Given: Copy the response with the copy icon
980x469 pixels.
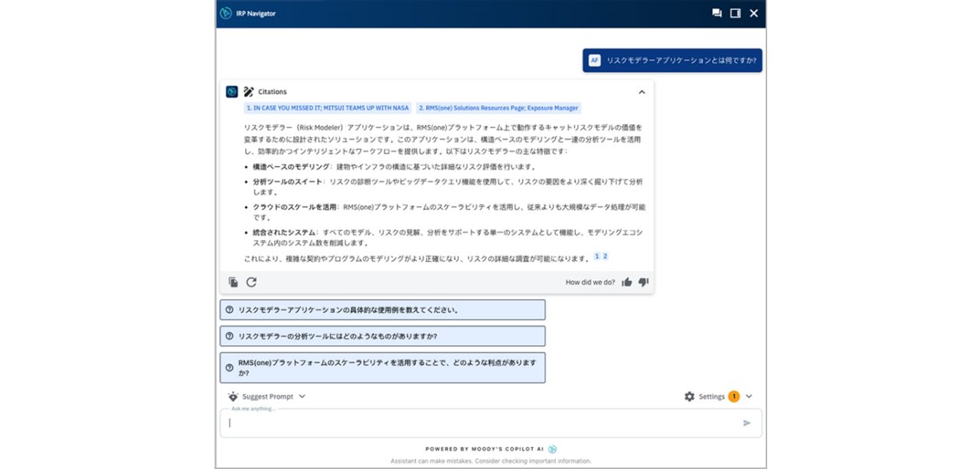Looking at the screenshot, I should [x=234, y=282].
